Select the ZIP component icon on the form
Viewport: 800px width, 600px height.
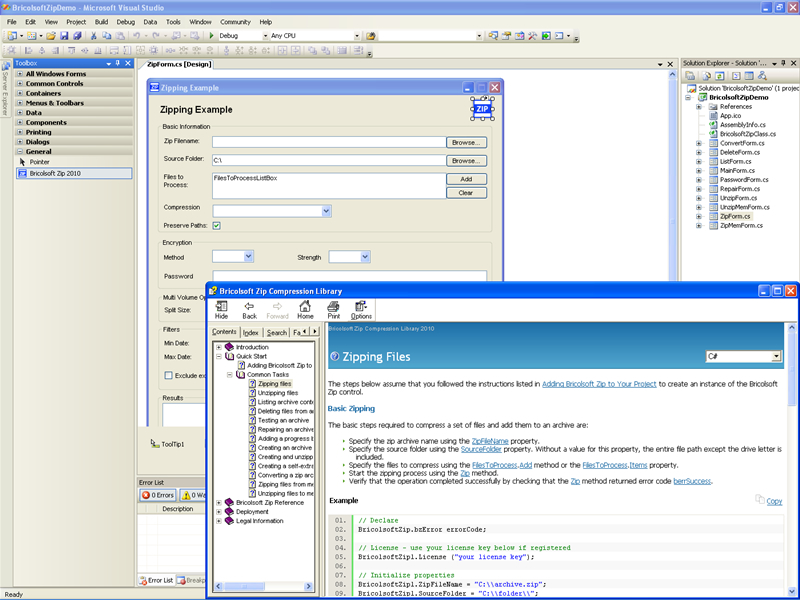point(482,109)
